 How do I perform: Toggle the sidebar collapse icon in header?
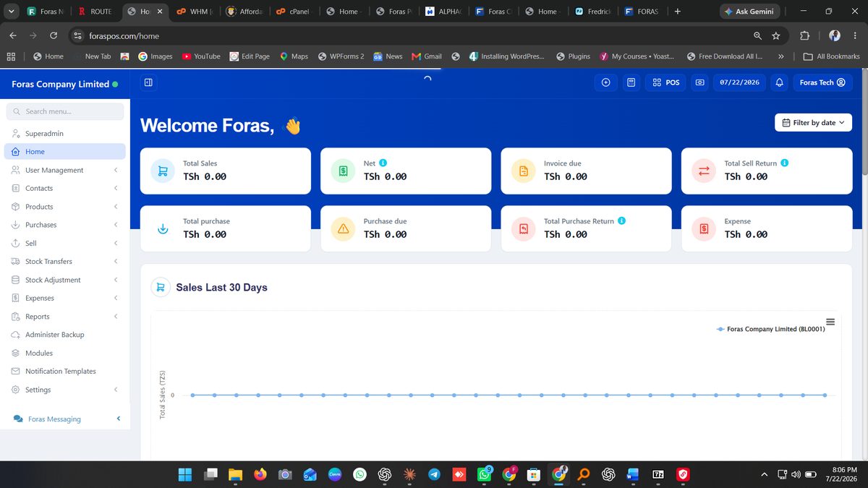pyautogui.click(x=148, y=82)
